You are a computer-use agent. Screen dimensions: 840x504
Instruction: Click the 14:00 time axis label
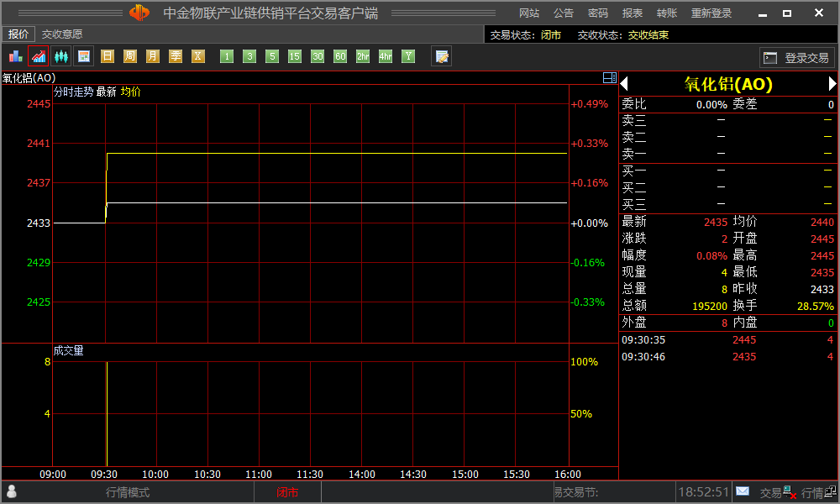361,474
